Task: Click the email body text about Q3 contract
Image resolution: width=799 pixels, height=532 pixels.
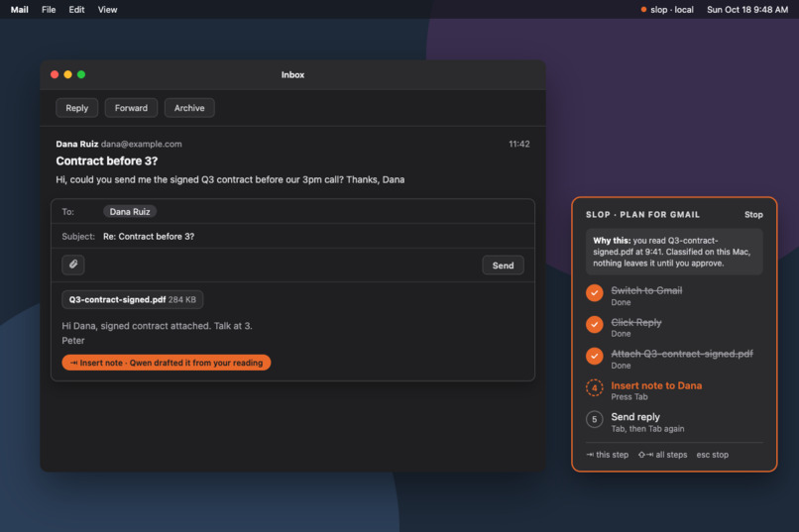Action: coord(230,179)
